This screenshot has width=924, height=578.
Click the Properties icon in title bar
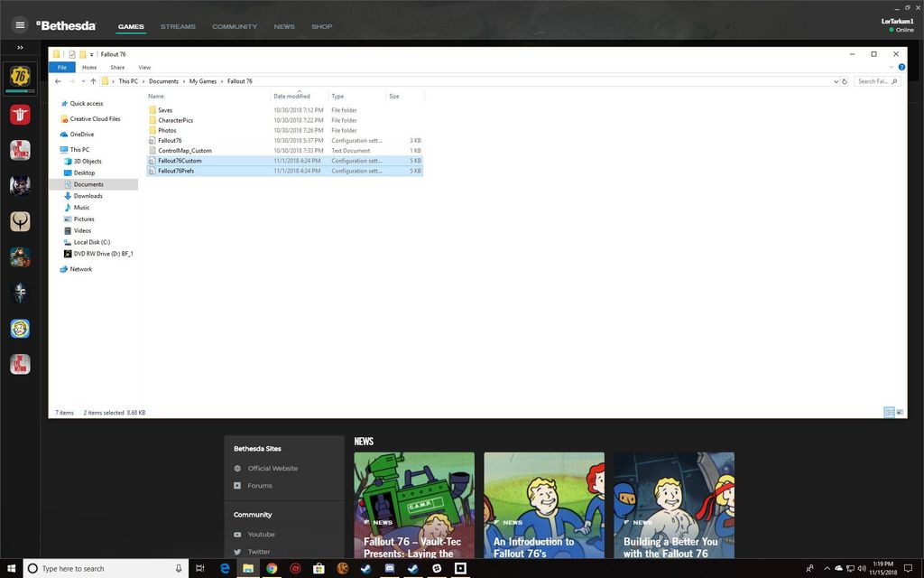[72, 54]
